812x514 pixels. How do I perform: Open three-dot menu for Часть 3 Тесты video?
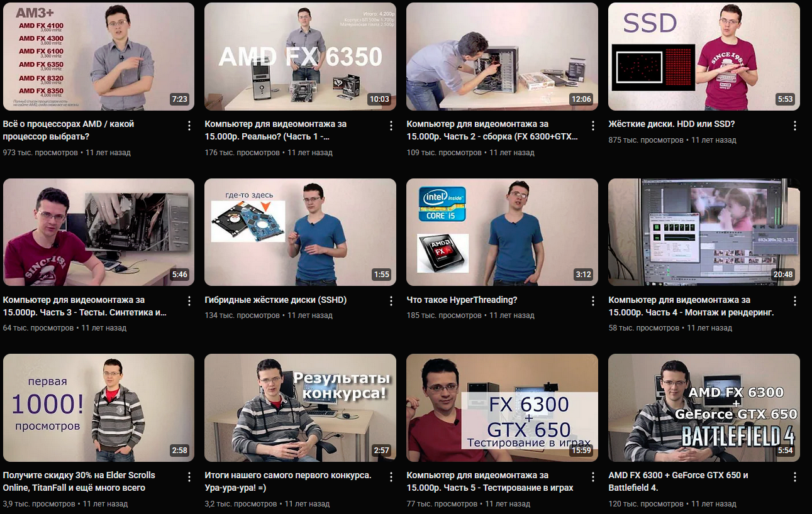click(189, 302)
